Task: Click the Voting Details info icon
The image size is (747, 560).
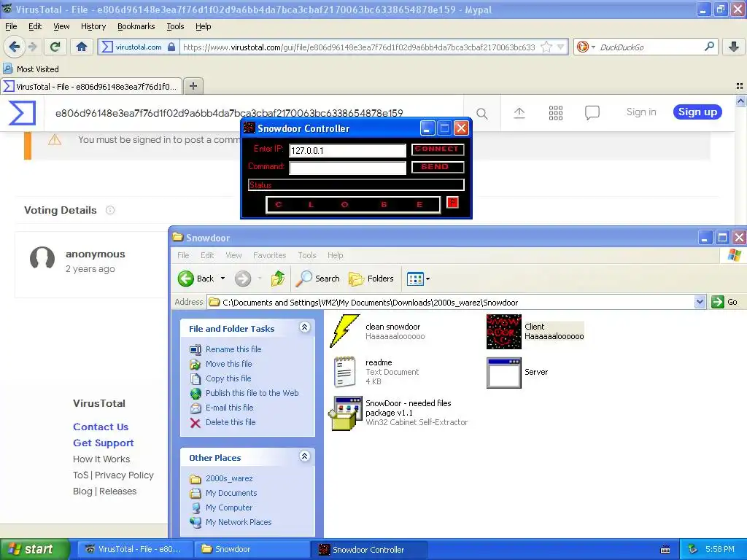Action: (110, 210)
